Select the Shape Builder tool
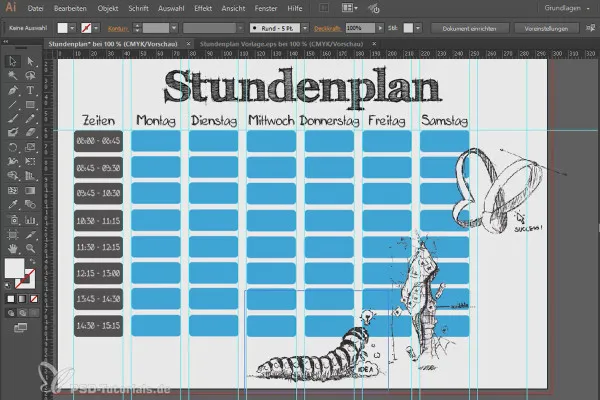 click(x=13, y=176)
